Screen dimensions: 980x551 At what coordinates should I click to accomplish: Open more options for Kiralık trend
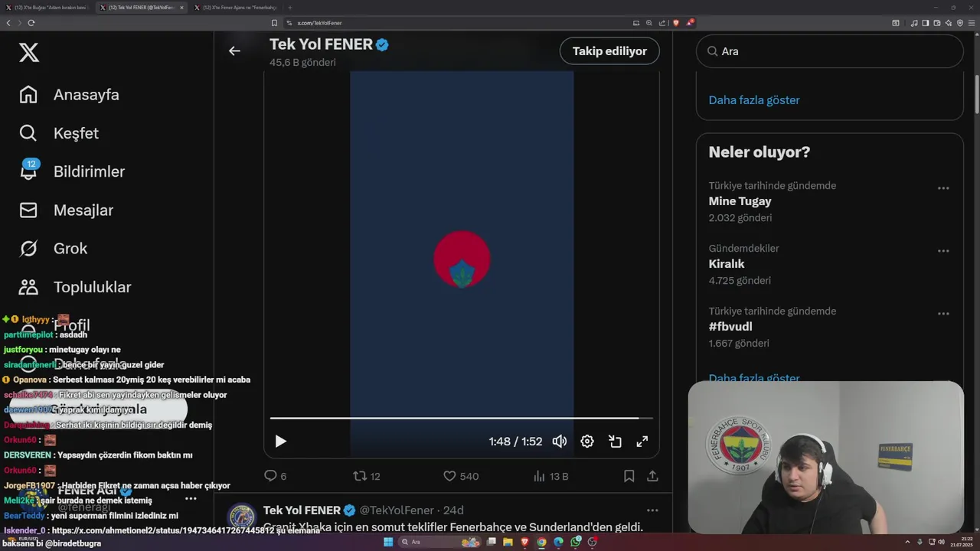(x=943, y=251)
